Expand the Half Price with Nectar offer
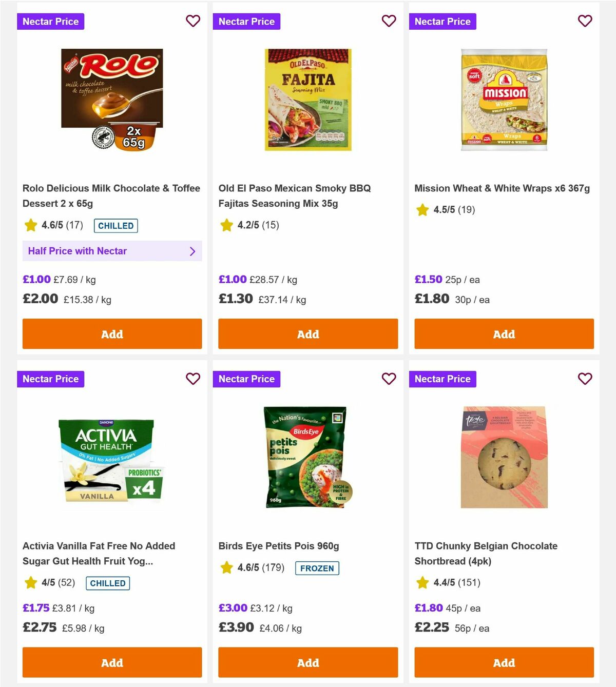The width and height of the screenshot is (616, 687). [112, 251]
